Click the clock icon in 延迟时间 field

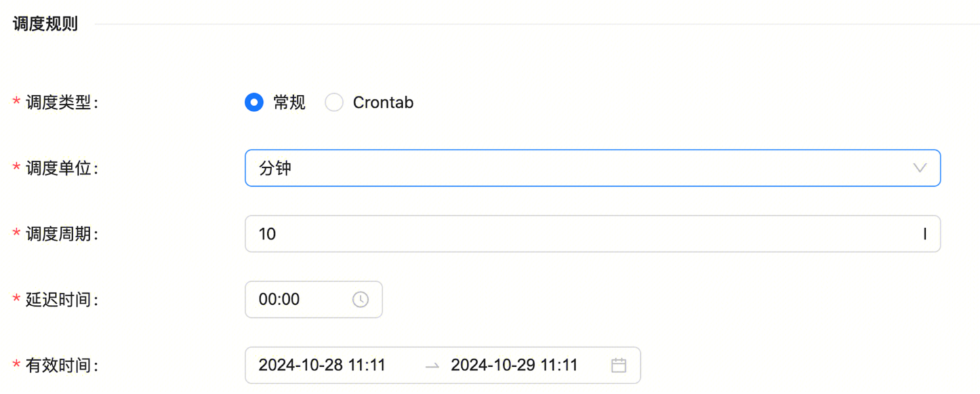pyautogui.click(x=360, y=300)
